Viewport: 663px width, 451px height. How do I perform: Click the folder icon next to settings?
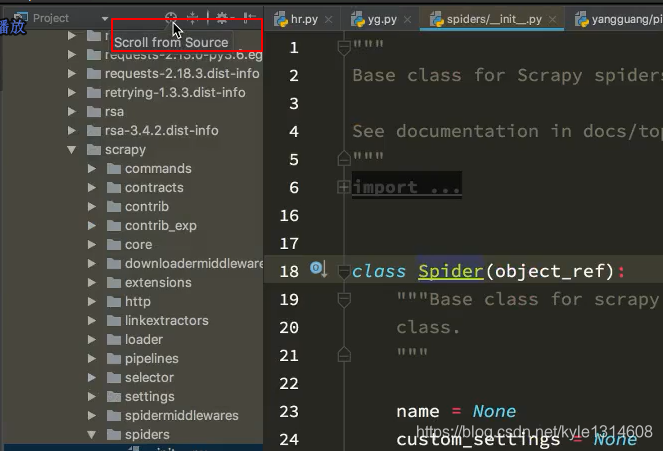pos(114,396)
